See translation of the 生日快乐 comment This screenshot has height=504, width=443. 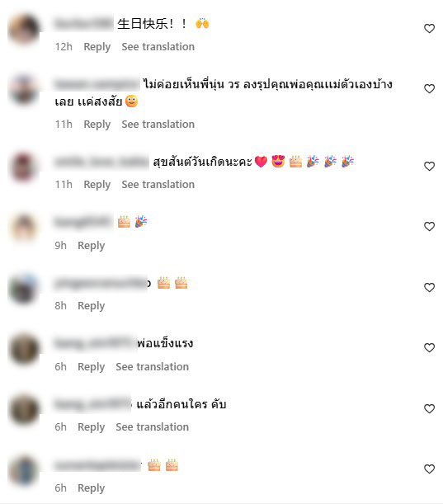(x=158, y=47)
